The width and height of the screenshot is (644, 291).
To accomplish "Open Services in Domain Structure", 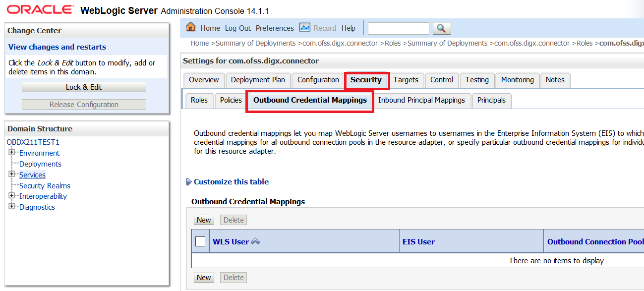I will [x=32, y=175].
